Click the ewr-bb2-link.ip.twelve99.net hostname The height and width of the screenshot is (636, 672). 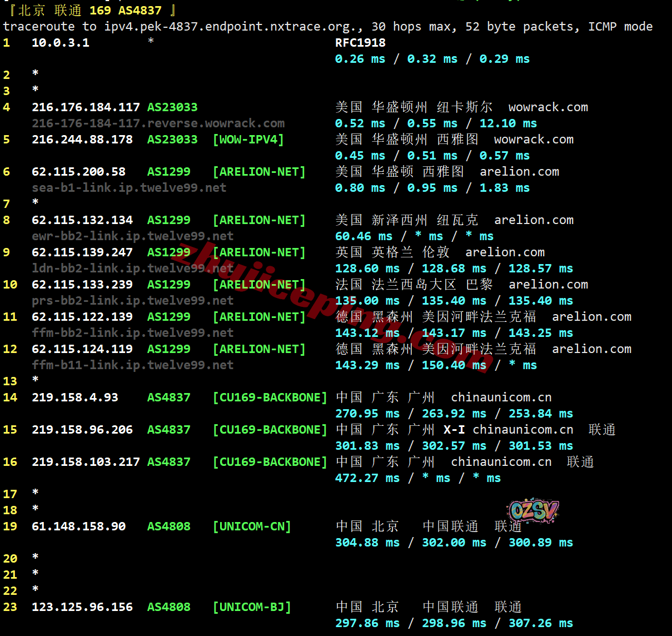tap(132, 236)
